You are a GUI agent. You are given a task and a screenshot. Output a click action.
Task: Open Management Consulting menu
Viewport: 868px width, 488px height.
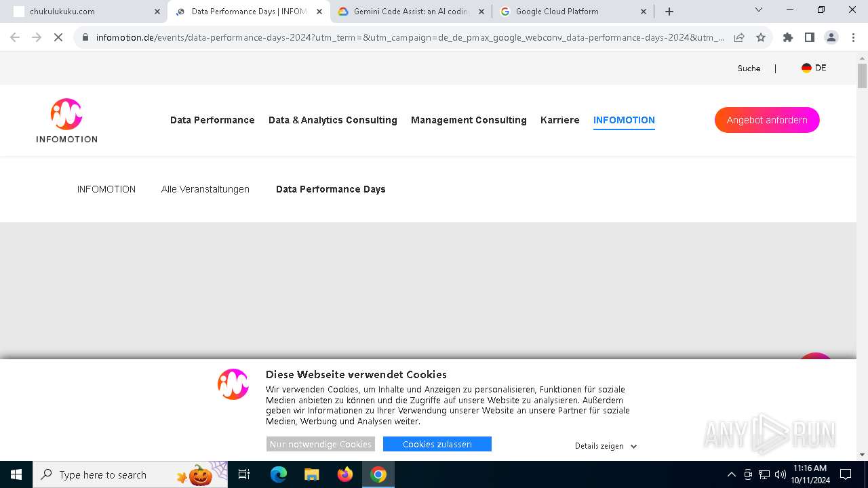coord(469,120)
